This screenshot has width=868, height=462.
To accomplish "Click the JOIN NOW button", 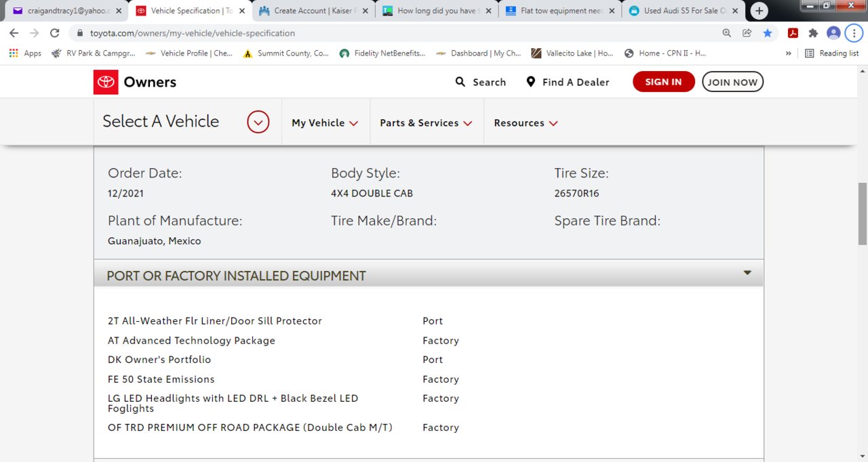I will 732,82.
